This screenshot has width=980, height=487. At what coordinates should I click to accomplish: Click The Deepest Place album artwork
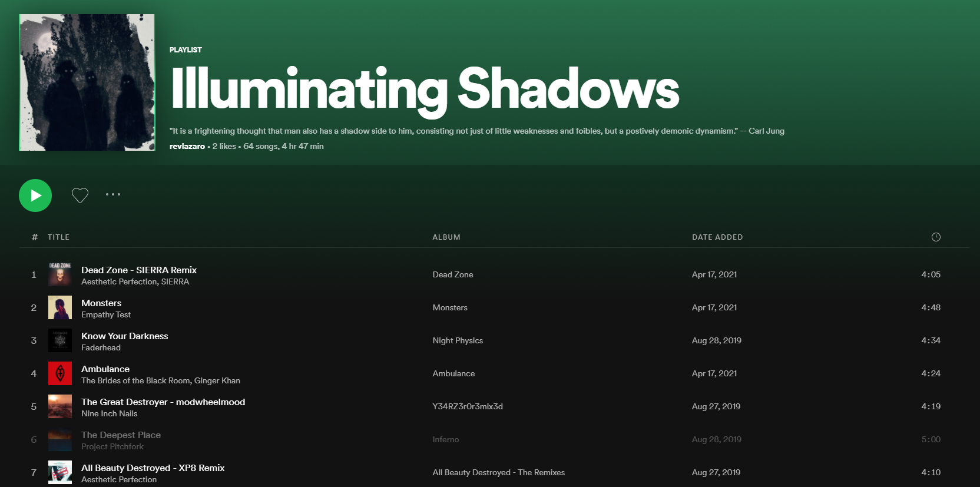(x=60, y=439)
